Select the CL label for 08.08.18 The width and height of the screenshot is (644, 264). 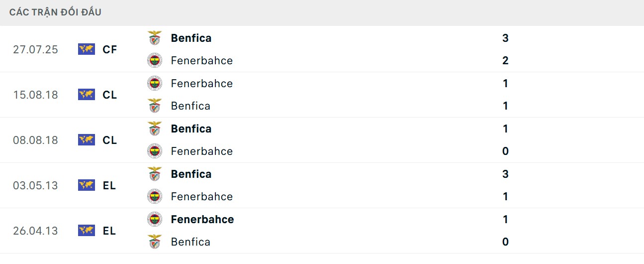(109, 140)
